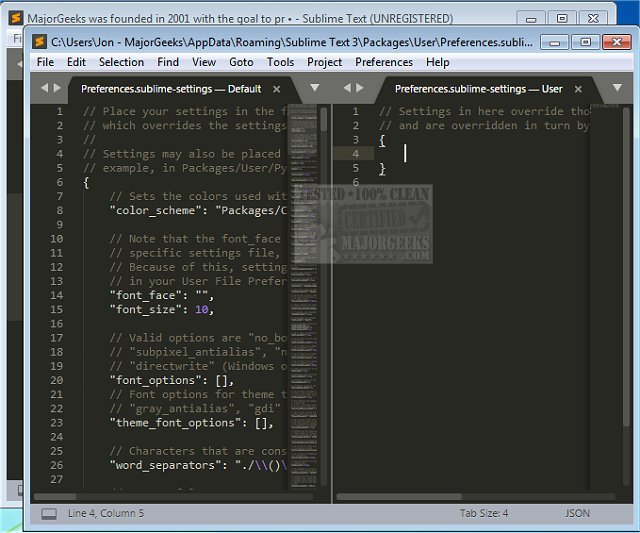Screen dimensions: 640x533
Task: Click line number 8 in Default pane
Action: click(x=60, y=211)
